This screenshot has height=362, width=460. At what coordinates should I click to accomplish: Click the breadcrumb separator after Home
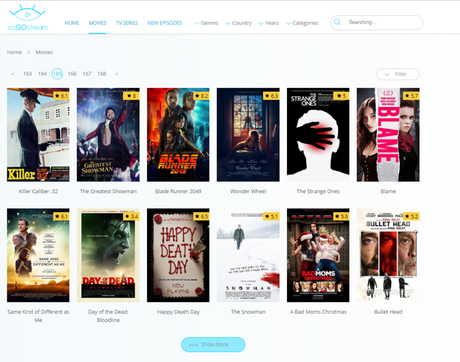(x=29, y=52)
